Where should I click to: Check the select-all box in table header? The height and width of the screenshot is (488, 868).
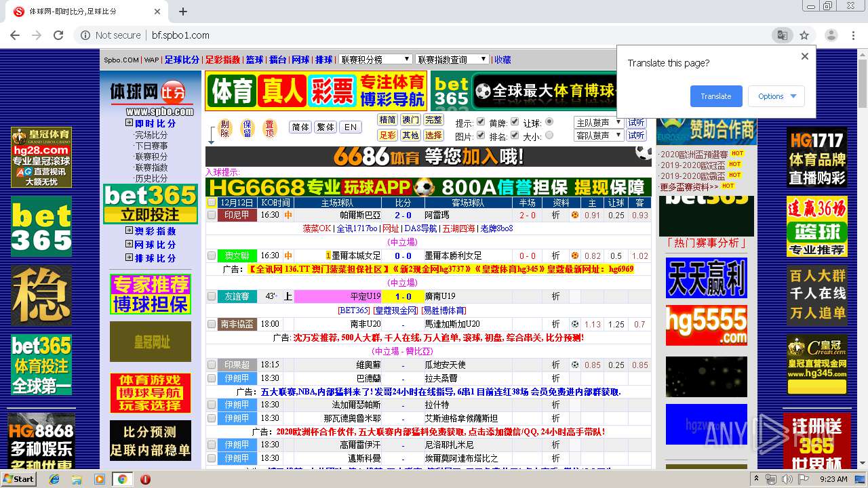(x=212, y=202)
